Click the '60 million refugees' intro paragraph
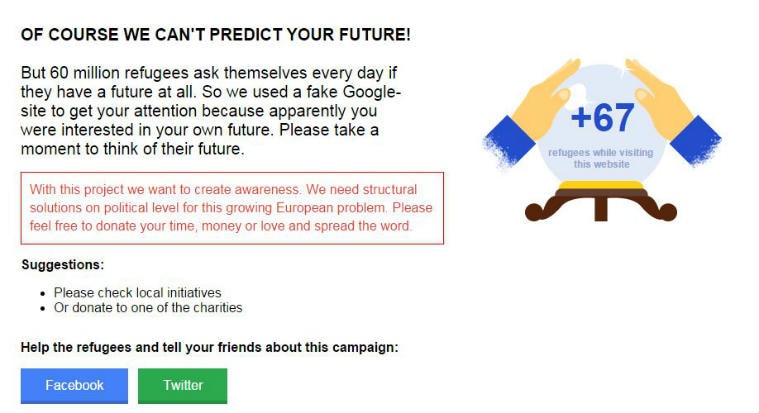Viewport: 759px width, 413px height. [x=211, y=111]
